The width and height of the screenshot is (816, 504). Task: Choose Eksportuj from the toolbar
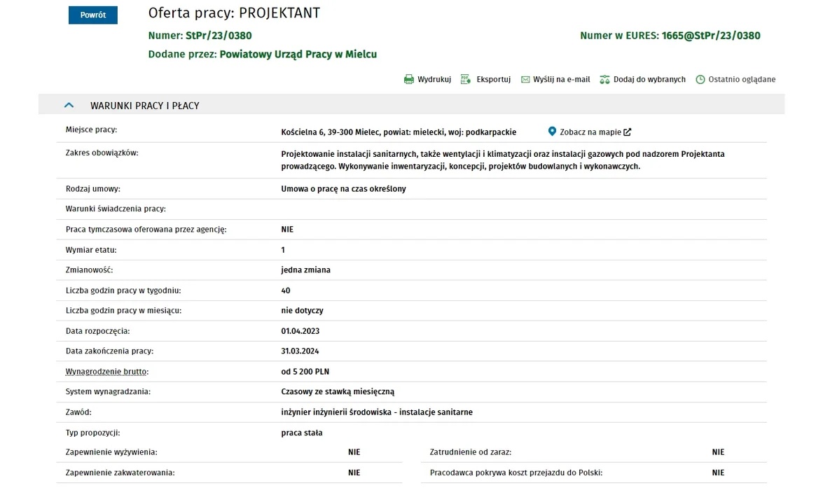click(493, 80)
